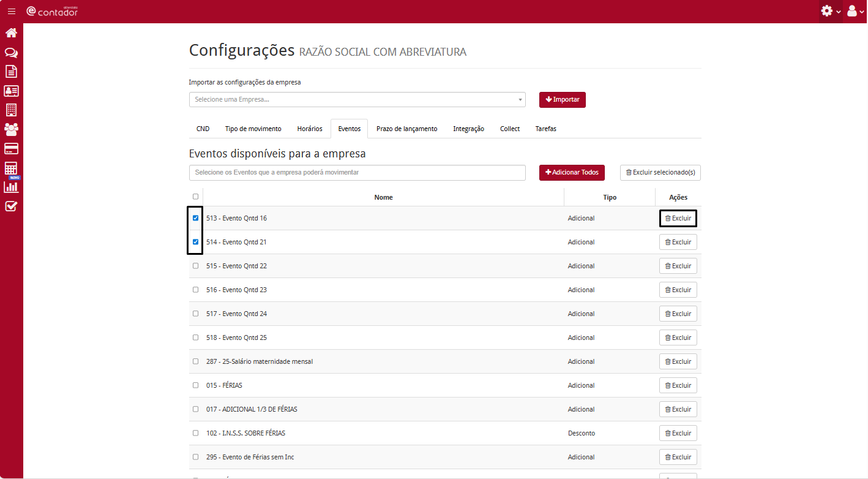Delete event 515 with its Excluir button
This screenshot has height=479, width=868.
click(678, 266)
